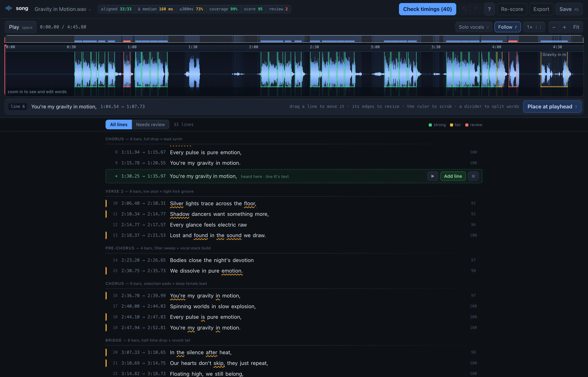Select line 9 'You're my gravity in motion.'
This screenshot has width=588, height=377.
pos(294,163)
